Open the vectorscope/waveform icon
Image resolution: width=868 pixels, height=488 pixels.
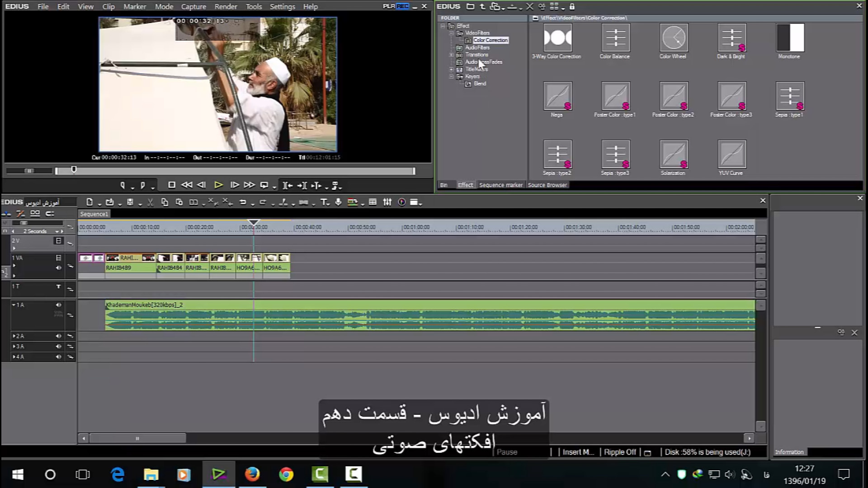pos(401,202)
